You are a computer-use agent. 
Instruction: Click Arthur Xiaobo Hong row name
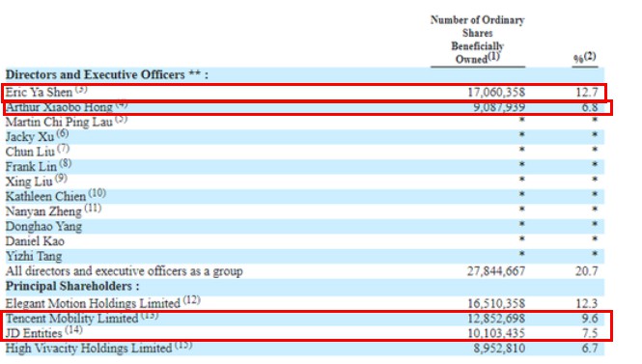click(x=59, y=107)
